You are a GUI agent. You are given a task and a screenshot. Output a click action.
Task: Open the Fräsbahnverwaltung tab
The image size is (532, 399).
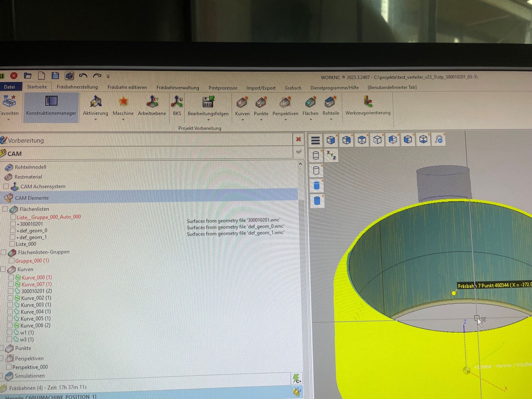click(178, 88)
